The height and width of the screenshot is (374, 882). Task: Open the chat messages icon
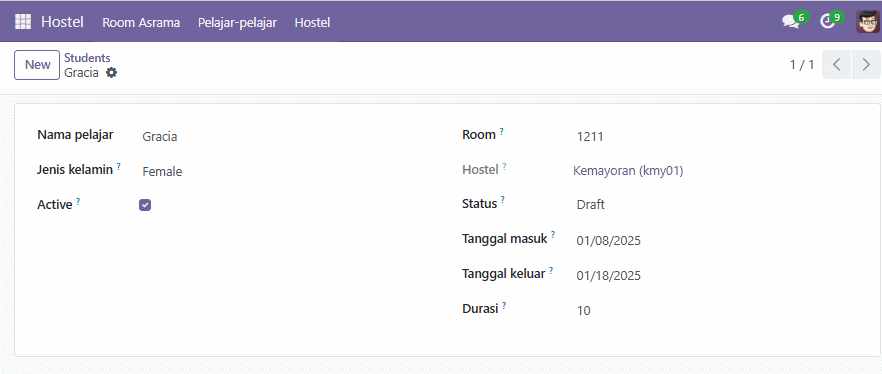click(790, 22)
